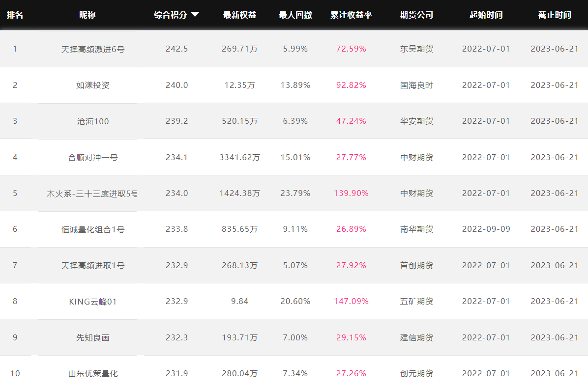Select the 南华期货 company cell
Image resolution: width=588 pixels, height=389 pixels.
tap(416, 229)
